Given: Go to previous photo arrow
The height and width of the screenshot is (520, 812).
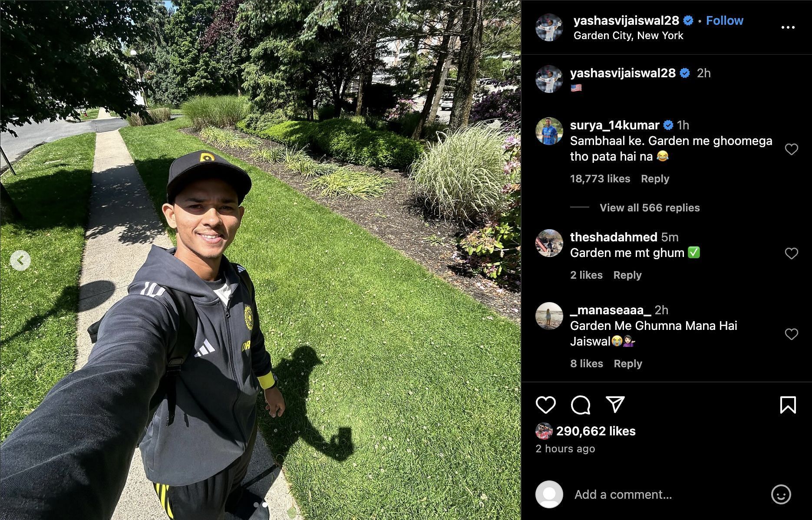Looking at the screenshot, I should [x=20, y=260].
